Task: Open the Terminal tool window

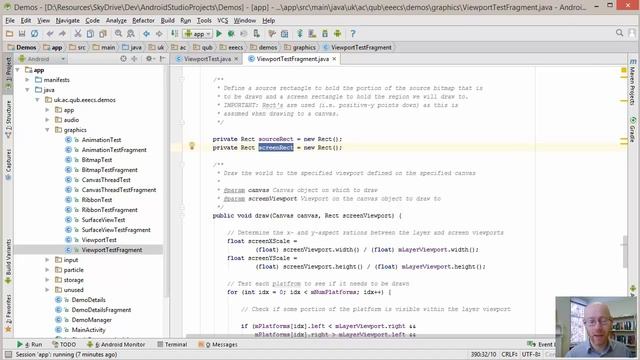Action: (x=172, y=344)
